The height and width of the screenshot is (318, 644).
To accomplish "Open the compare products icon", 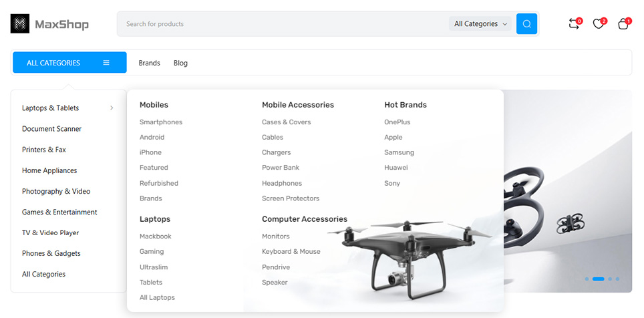I will [x=574, y=24].
